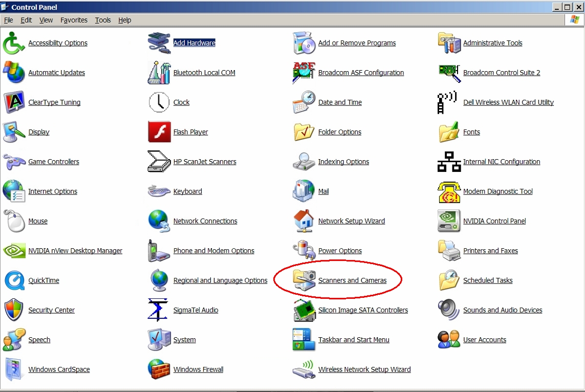Viewport: 585px width, 392px height.
Task: Click the QuickTime icon
Action: pyautogui.click(x=14, y=280)
